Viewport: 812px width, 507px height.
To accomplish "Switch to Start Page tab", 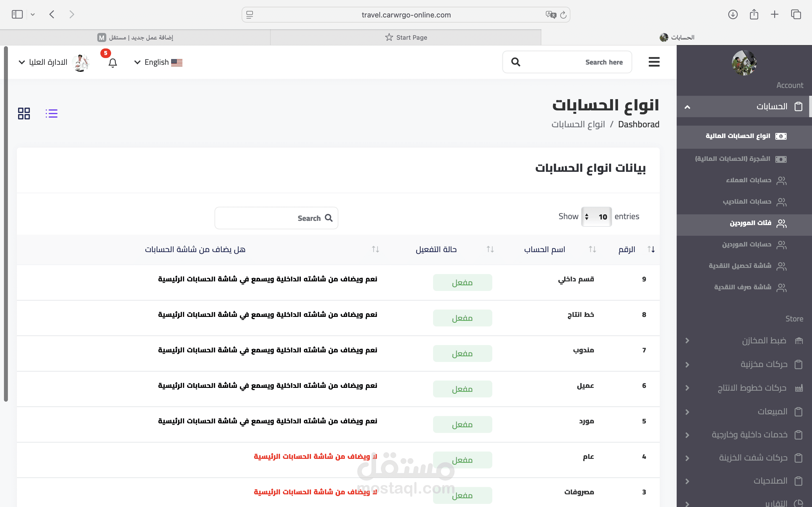I will [406, 37].
